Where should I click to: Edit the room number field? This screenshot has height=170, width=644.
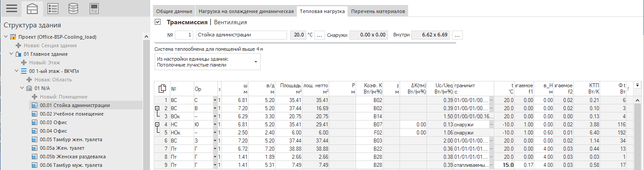tap(184, 35)
